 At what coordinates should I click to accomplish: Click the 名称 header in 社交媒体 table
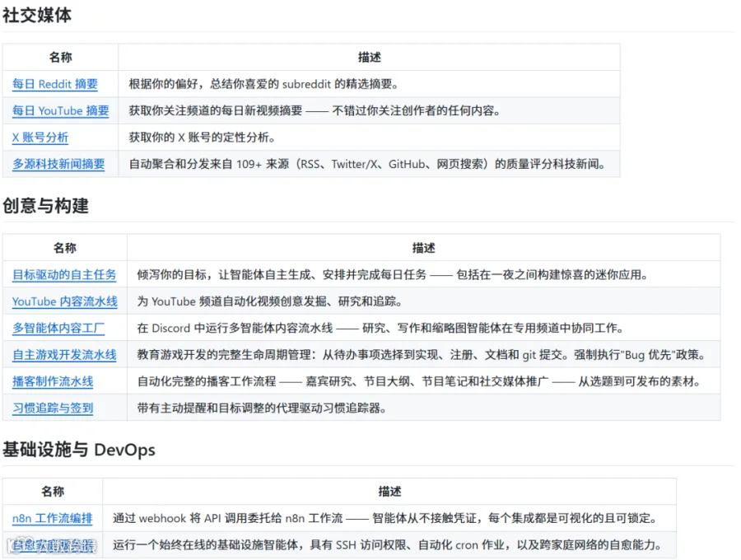pos(60,57)
